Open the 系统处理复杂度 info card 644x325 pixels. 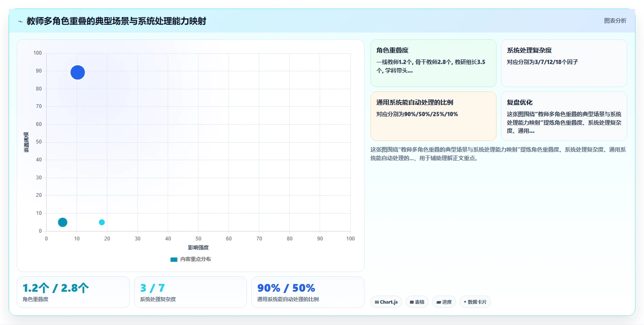(564, 63)
